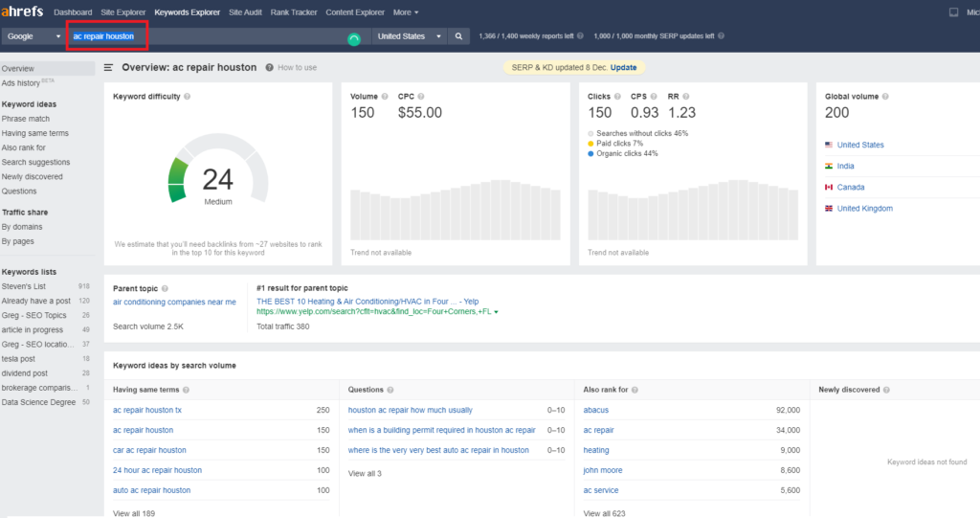
Task: Click the help icon next to Return Rate RR
Action: [x=685, y=97]
